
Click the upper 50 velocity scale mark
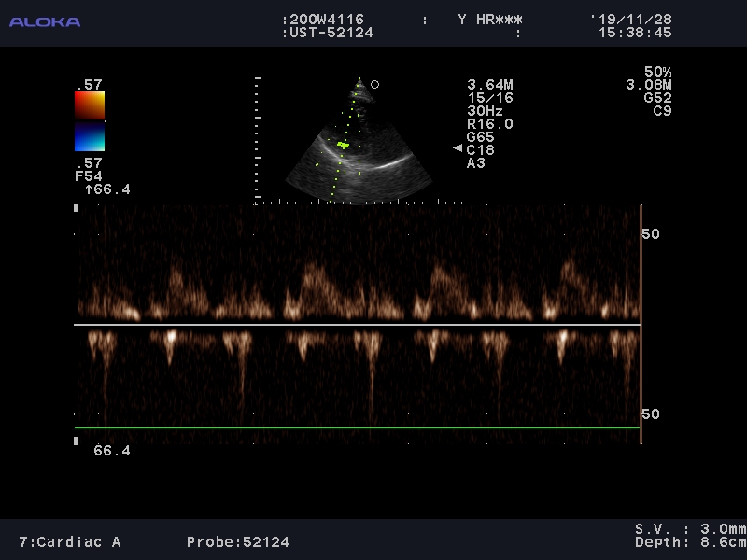(651, 233)
